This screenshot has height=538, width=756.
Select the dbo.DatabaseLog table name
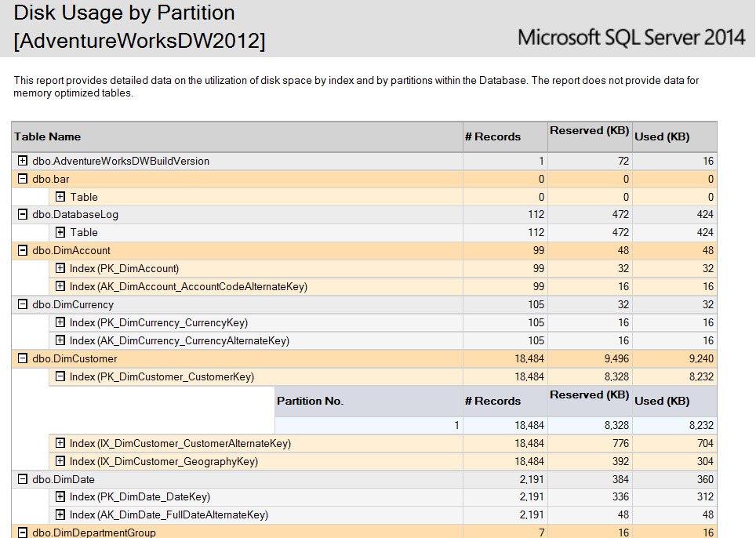click(x=75, y=215)
